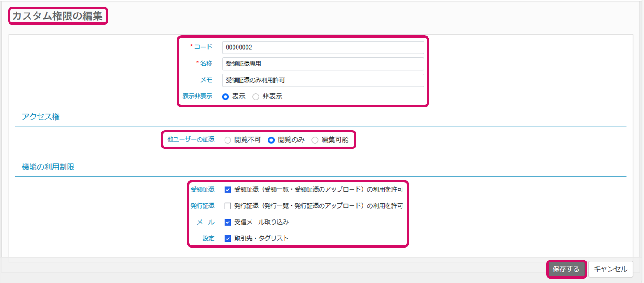
Task: Click the 他ユーザーの証憑 row label
Action: click(x=190, y=140)
